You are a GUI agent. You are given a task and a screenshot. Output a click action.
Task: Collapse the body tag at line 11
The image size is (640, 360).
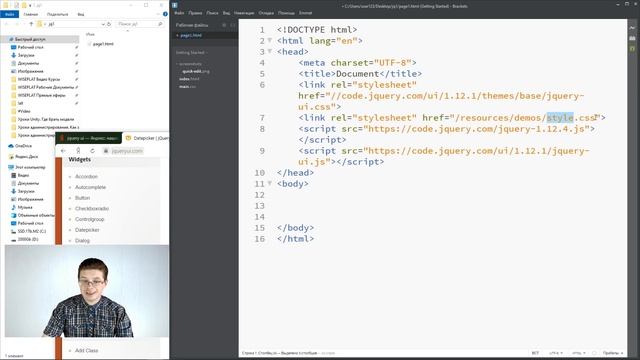tap(269, 184)
